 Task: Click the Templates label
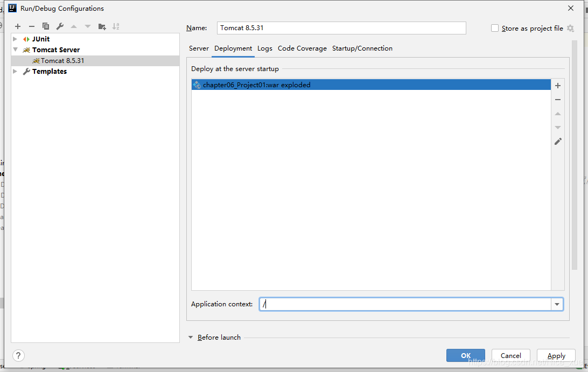click(x=50, y=71)
